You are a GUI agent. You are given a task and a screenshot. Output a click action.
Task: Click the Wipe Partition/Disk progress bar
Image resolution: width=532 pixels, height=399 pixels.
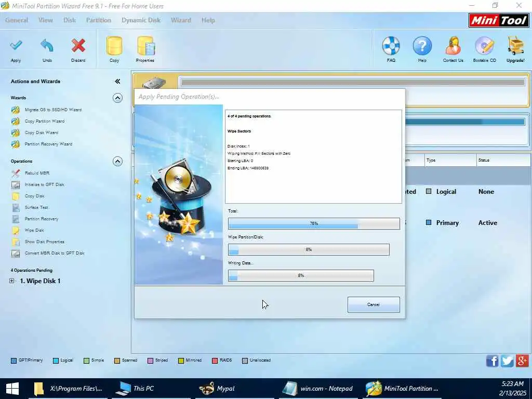[309, 250]
